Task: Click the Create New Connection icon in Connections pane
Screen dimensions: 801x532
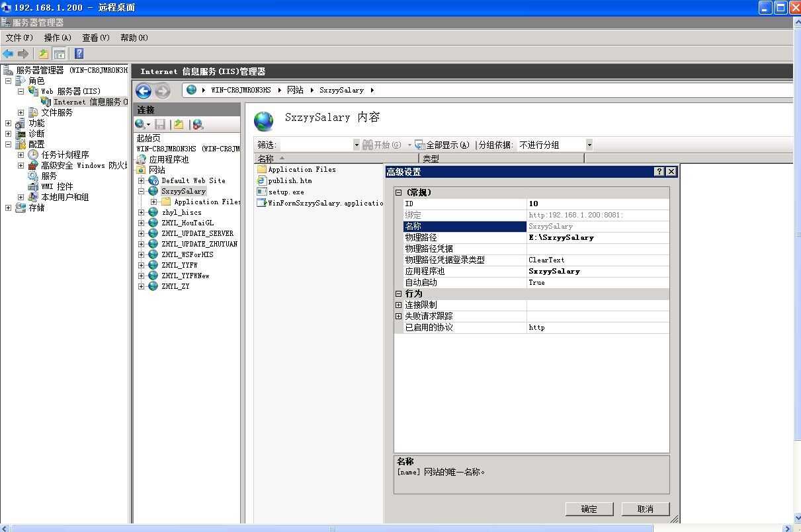Action: [x=141, y=124]
